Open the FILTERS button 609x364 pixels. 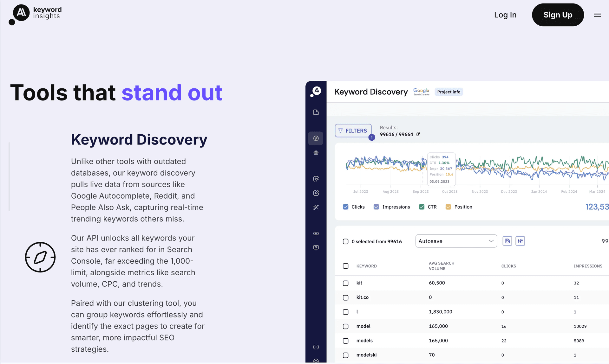353,131
